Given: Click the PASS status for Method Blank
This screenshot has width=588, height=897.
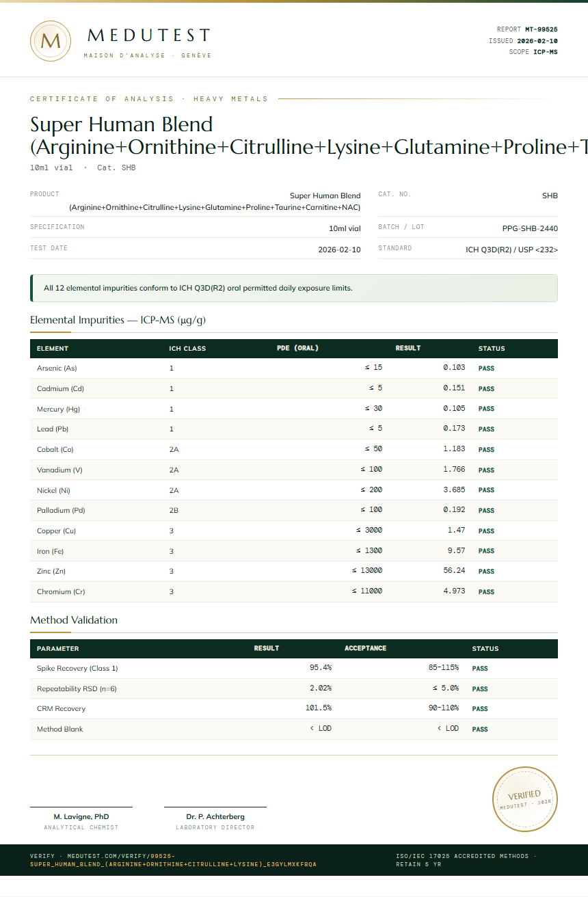Looking at the screenshot, I should 480,729.
